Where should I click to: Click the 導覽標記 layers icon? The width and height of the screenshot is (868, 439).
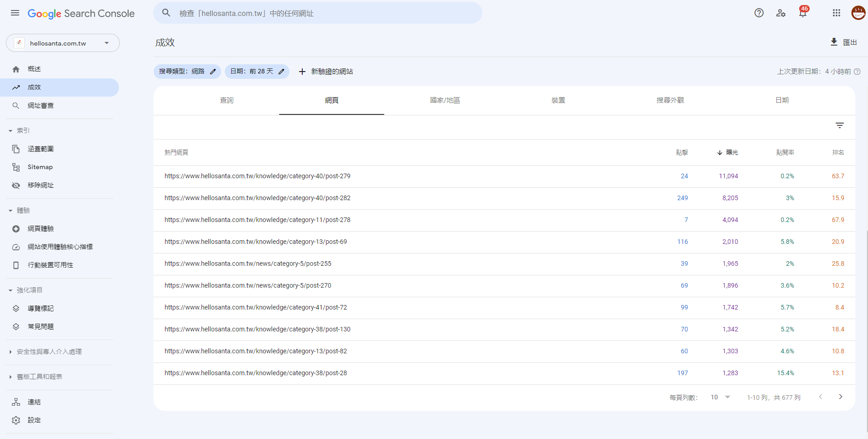tap(16, 309)
